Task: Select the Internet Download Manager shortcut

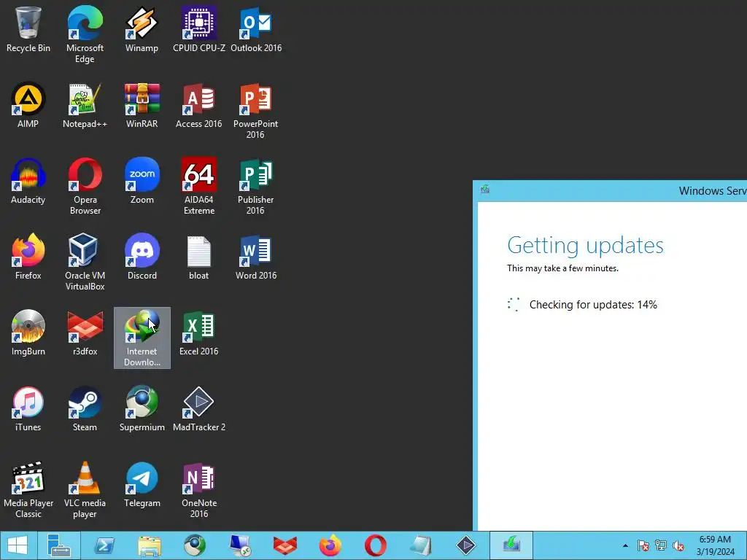Action: (142, 338)
